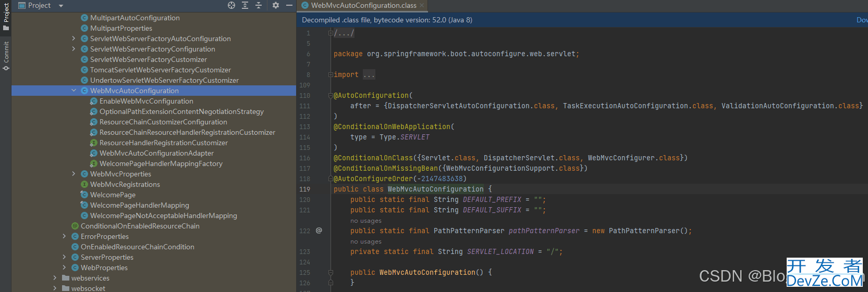The height and width of the screenshot is (292, 868).
Task: Click WelcomePageHandlerMappingFactory interface icon
Action: 94,163
